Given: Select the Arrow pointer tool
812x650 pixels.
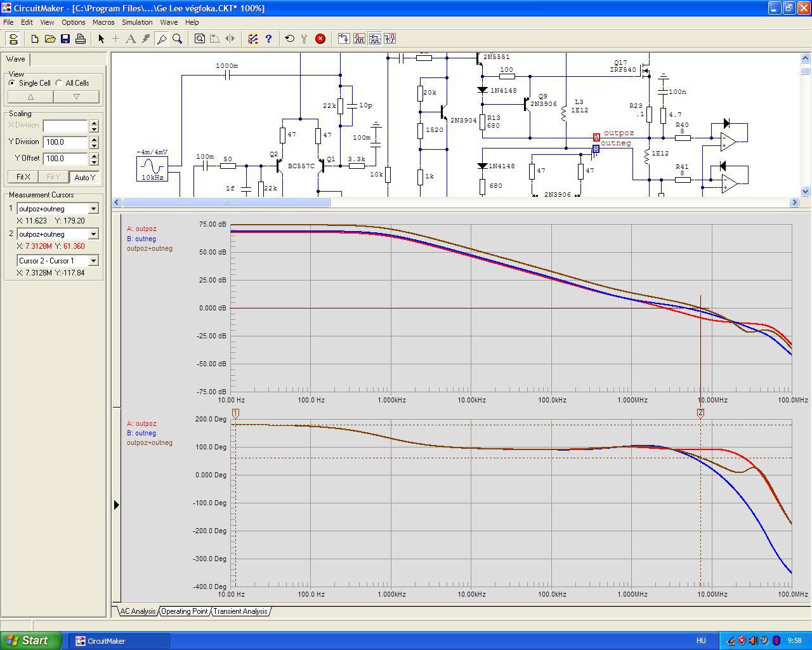Looking at the screenshot, I should (101, 39).
